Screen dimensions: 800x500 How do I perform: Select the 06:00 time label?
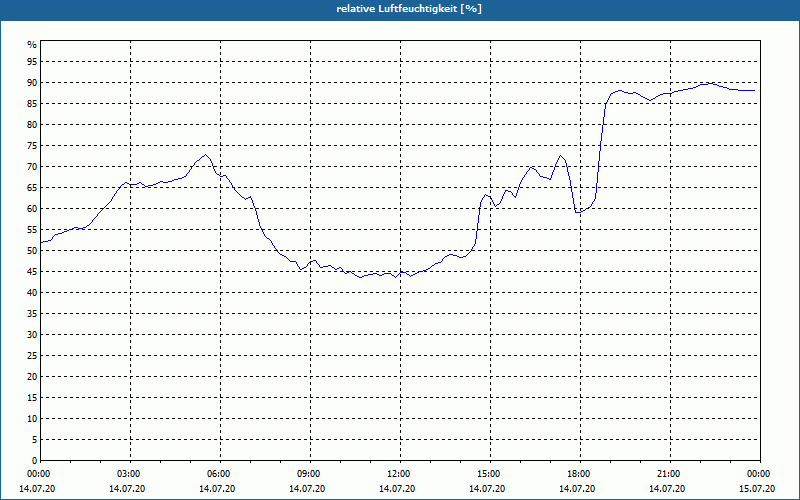click(x=220, y=474)
